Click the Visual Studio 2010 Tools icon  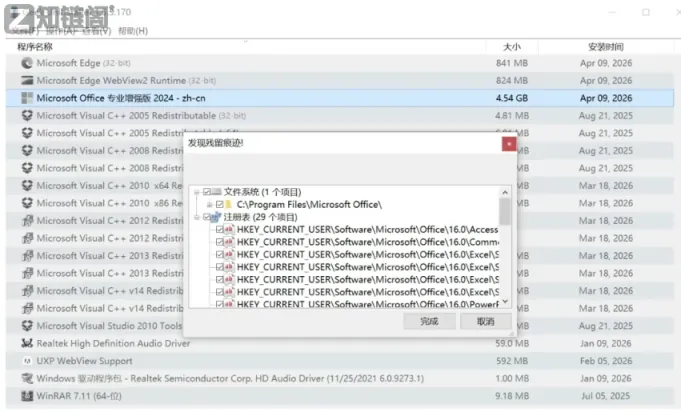pyautogui.click(x=27, y=326)
